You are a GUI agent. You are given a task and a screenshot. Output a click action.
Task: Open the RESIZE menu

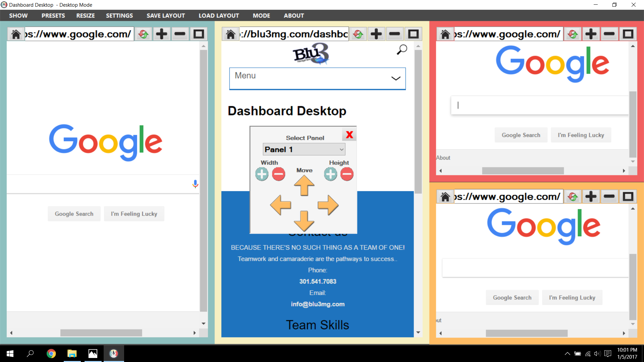coord(86,16)
